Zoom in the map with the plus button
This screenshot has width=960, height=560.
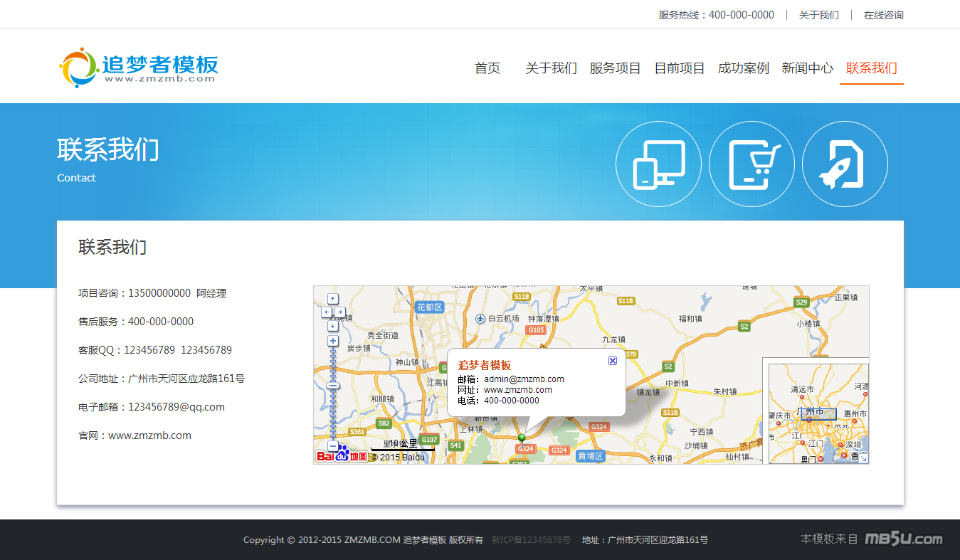[x=333, y=341]
